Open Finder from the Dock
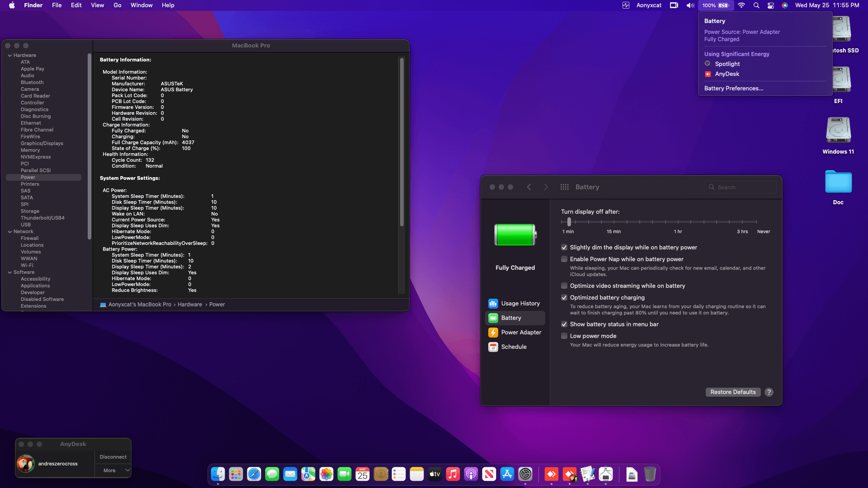Screen dimensions: 868x488 (x=218, y=474)
